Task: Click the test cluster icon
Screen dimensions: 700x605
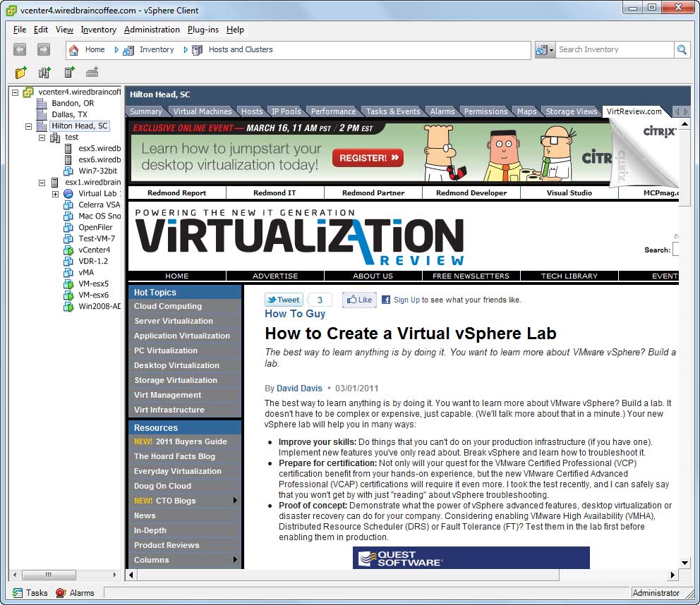Action: pos(55,137)
